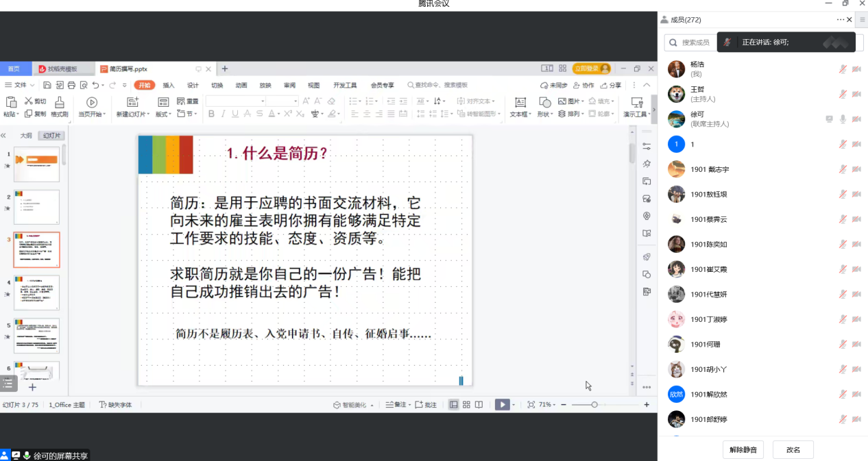
Task: Switch to the 插入 ribbon tab
Action: point(169,86)
